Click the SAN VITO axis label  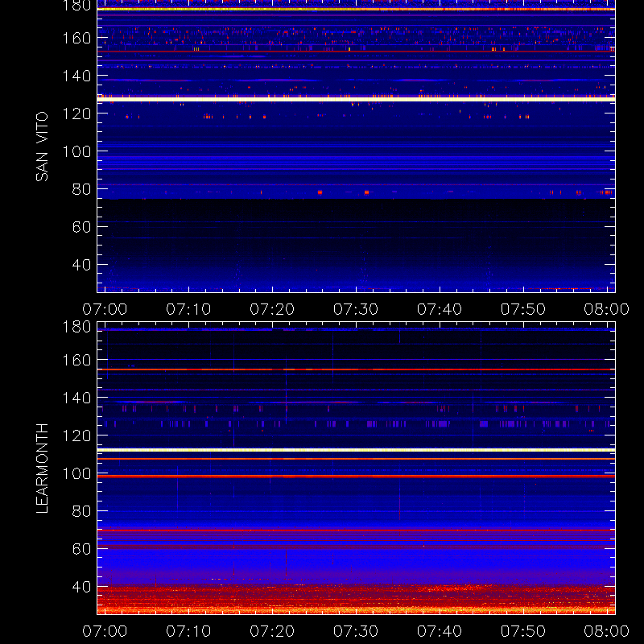pyautogui.click(x=43, y=147)
